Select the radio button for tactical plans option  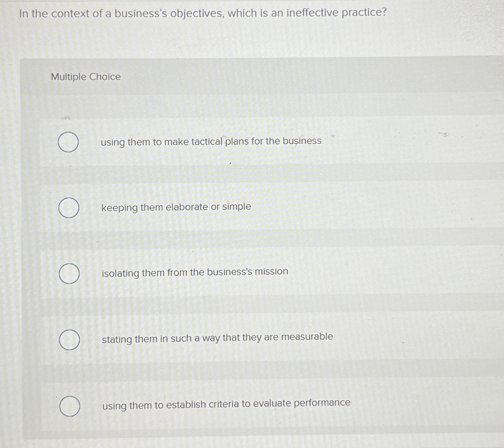[x=68, y=142]
